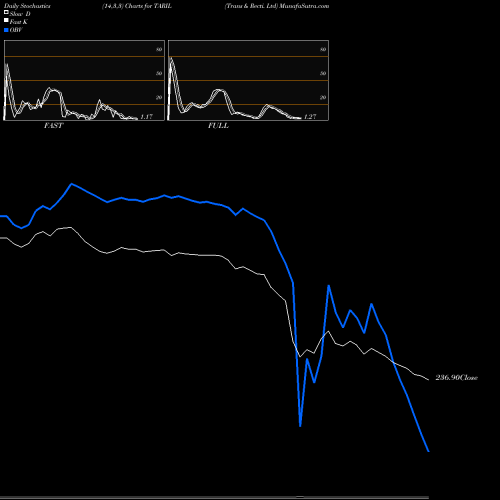The image size is (500, 500).
Task: Click the '(14,3,3) Charts for TARIL' text
Action: pyautogui.click(x=137, y=6)
